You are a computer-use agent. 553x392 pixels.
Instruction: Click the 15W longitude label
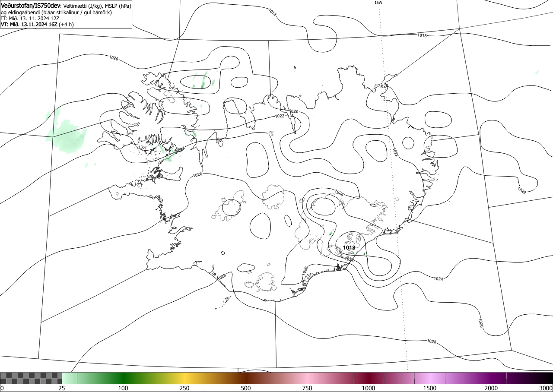pos(378,3)
